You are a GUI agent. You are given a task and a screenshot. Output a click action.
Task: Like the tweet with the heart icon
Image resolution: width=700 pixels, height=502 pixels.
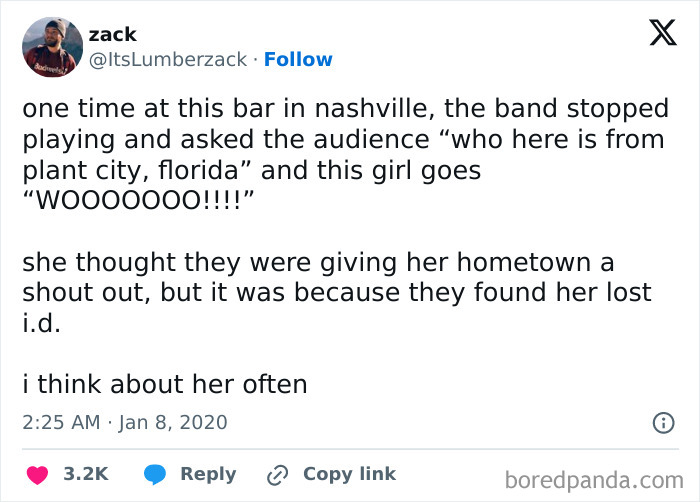(x=37, y=474)
